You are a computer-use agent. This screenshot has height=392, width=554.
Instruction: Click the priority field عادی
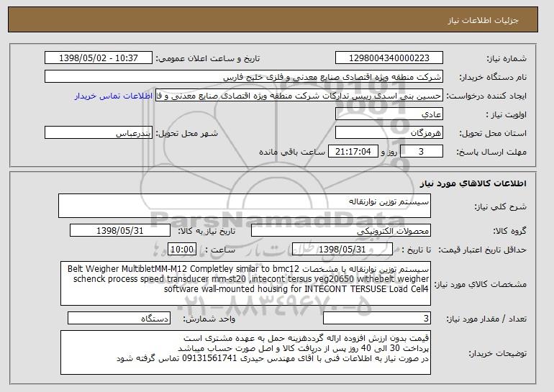pos(389,114)
